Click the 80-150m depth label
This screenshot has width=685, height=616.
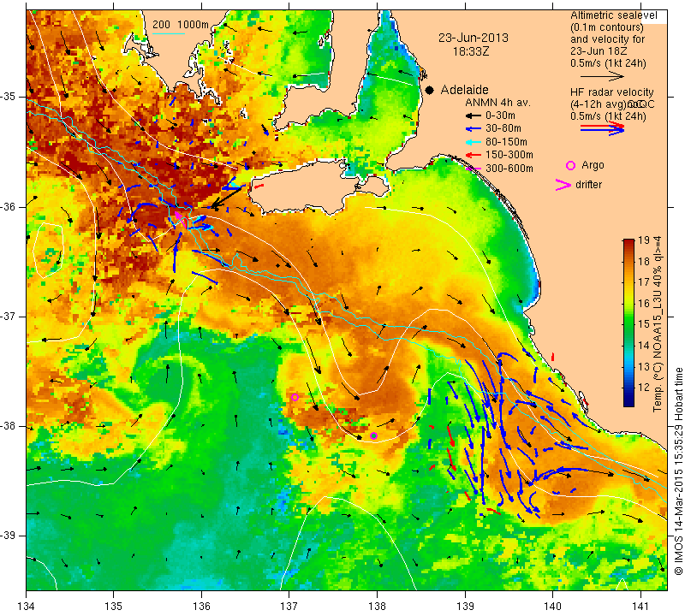pyautogui.click(x=506, y=142)
